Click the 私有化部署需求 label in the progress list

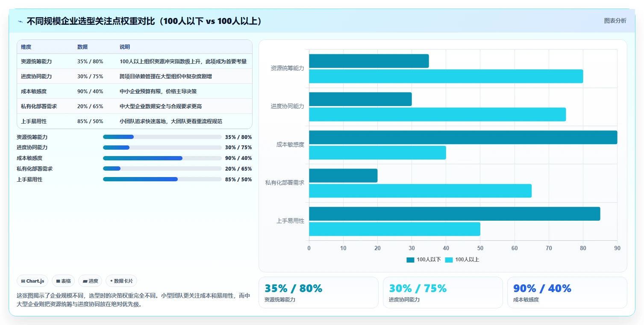click(35, 169)
